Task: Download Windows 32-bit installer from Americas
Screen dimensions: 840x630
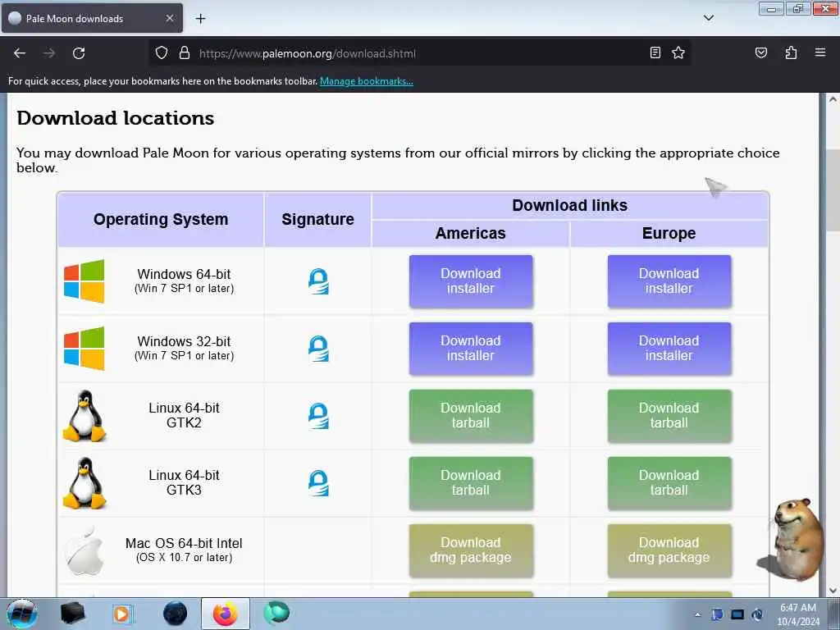Action: coord(471,348)
